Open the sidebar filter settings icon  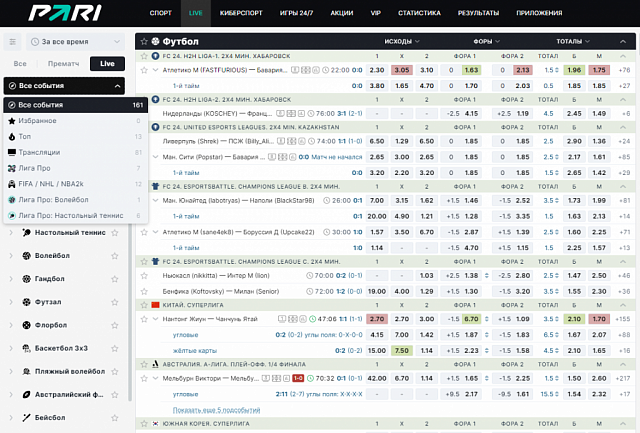click(13, 42)
